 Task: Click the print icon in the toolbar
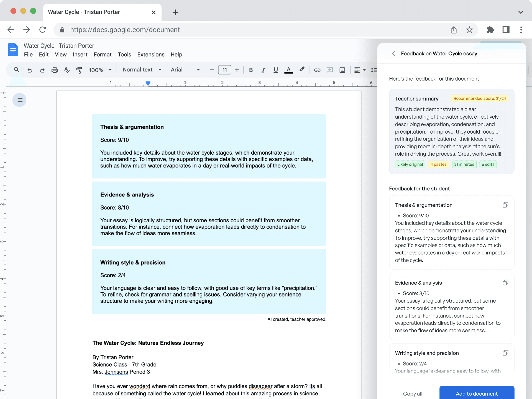(55, 70)
